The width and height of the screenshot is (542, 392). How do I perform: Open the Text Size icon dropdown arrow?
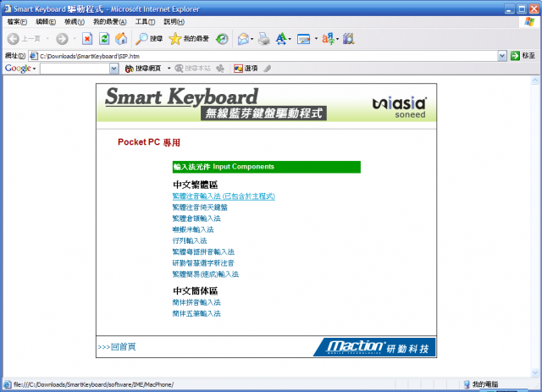(290, 39)
